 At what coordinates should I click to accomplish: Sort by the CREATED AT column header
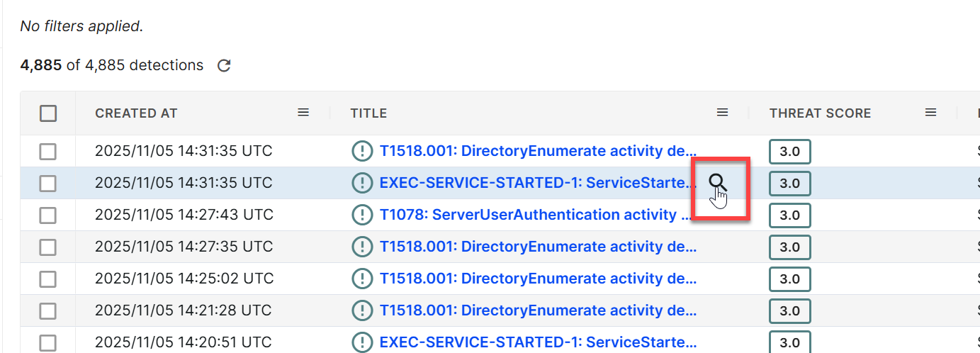(x=136, y=113)
